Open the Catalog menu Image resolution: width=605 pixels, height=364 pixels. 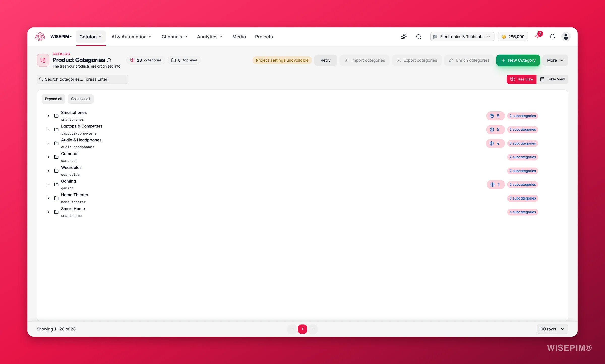(x=90, y=37)
